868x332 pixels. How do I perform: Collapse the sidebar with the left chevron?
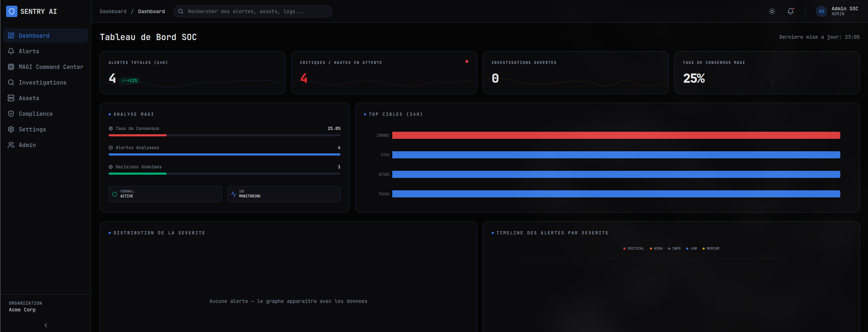click(x=45, y=325)
